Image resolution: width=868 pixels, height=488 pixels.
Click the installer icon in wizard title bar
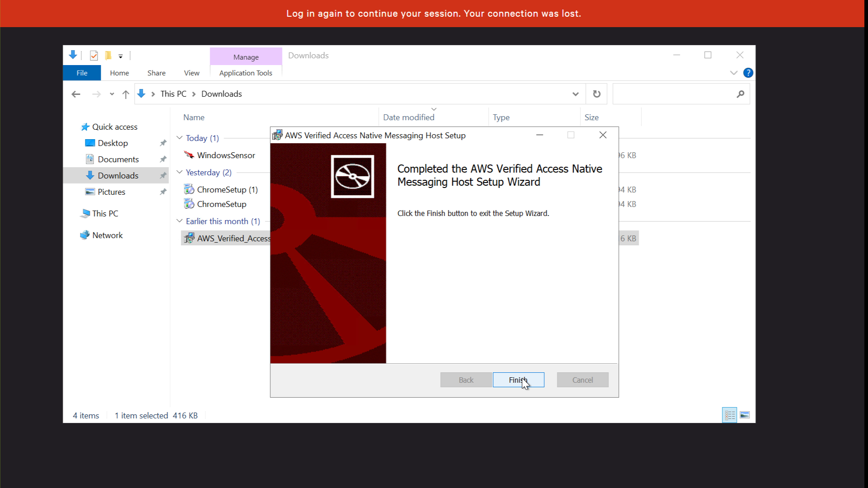tap(277, 135)
